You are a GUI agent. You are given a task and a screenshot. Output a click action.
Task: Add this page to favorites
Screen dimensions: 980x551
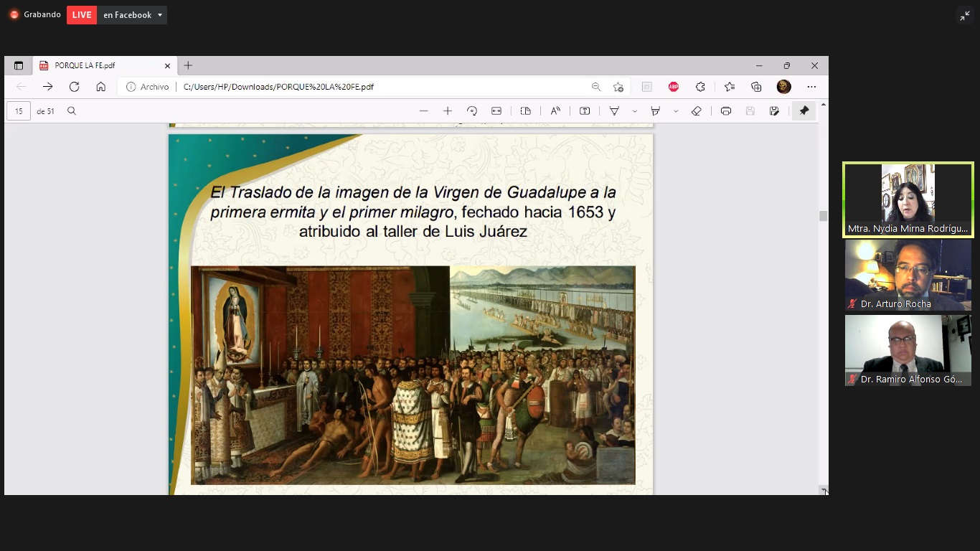point(618,87)
